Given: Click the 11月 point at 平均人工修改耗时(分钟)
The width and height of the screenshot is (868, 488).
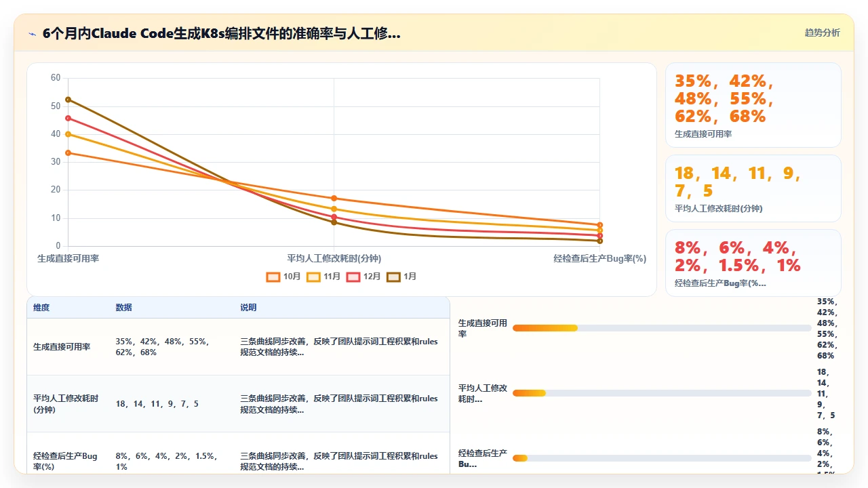Looking at the screenshot, I should click(x=334, y=209).
